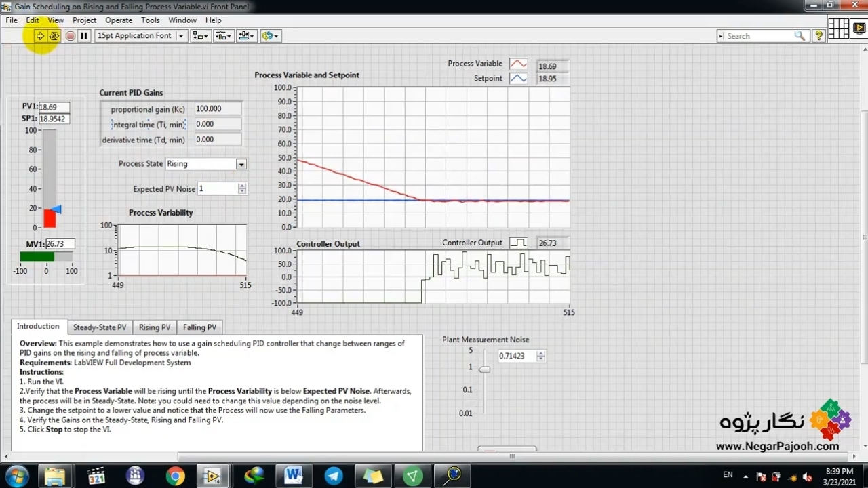Click the Expected PV Noise stepper arrows
This screenshot has width=868, height=488.
tap(242, 189)
